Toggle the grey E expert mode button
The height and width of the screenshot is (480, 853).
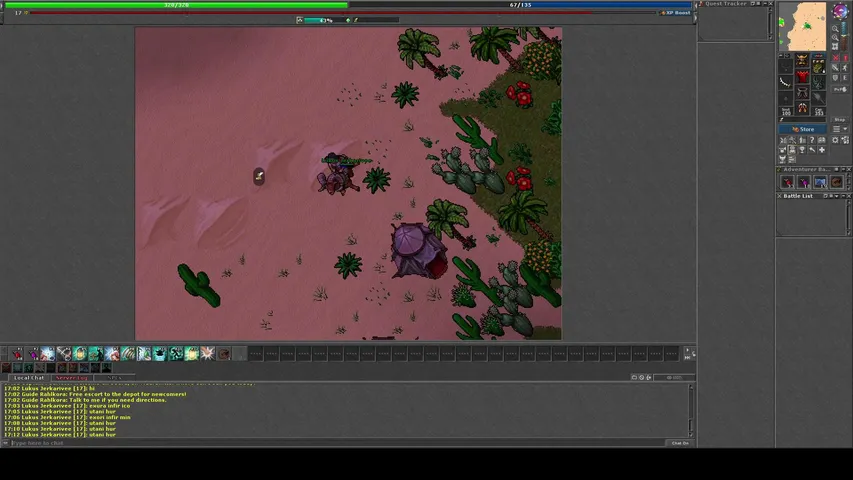click(845, 78)
